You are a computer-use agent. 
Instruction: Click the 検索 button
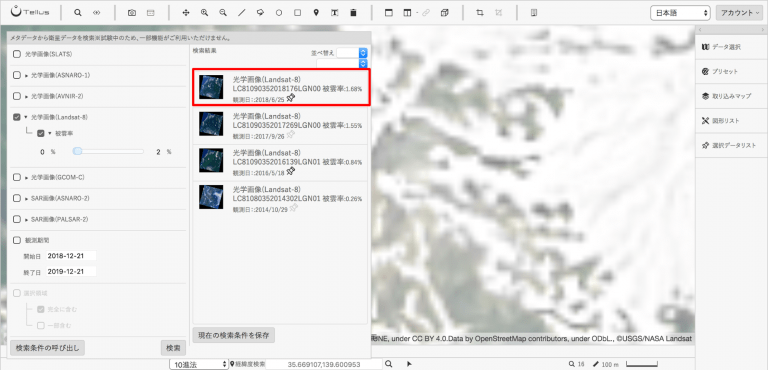[173, 348]
